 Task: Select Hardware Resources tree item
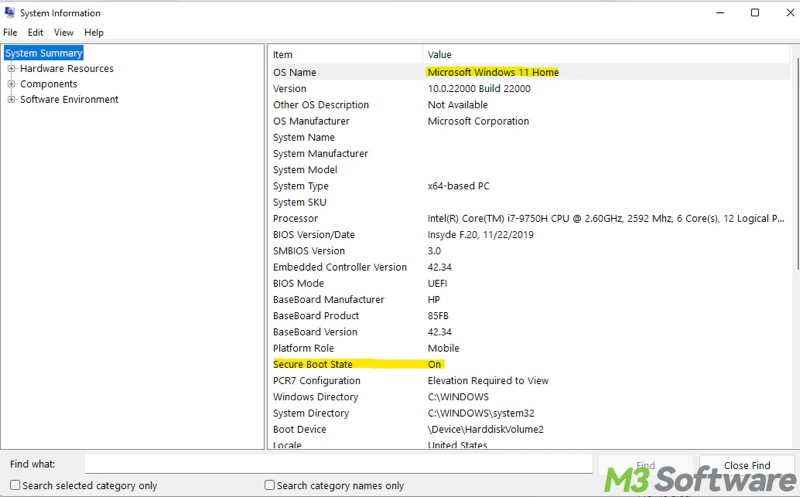(67, 68)
